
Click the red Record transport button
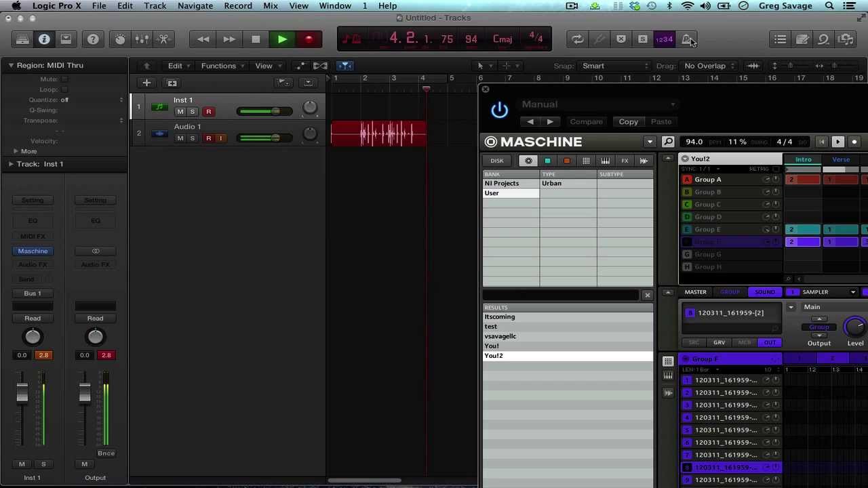click(309, 39)
